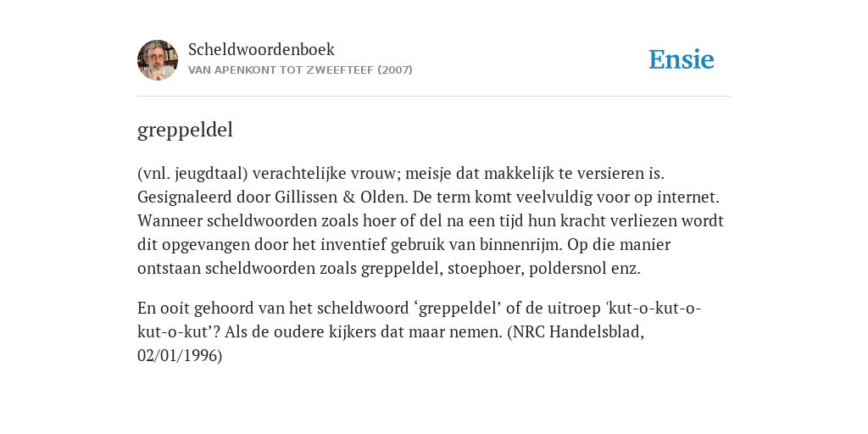Click the horizontal divider under header
The width and height of the screenshot is (868, 434).
(x=434, y=97)
